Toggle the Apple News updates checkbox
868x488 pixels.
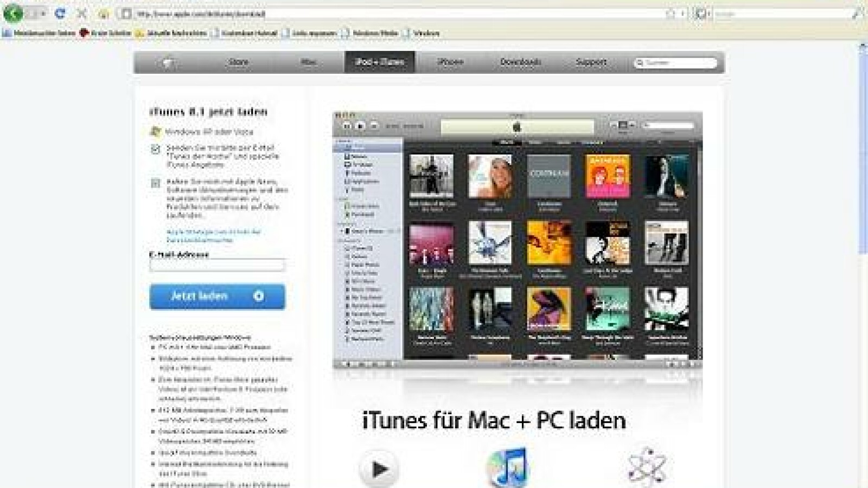click(x=156, y=183)
